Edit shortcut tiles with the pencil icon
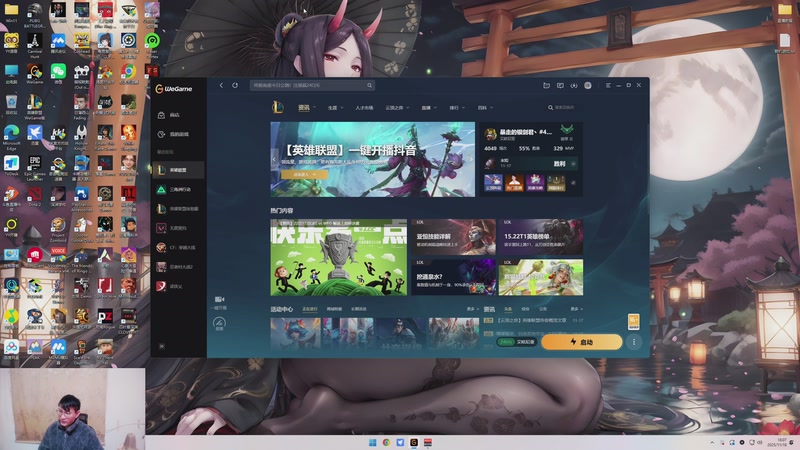This screenshot has width=800, height=450. (x=573, y=183)
